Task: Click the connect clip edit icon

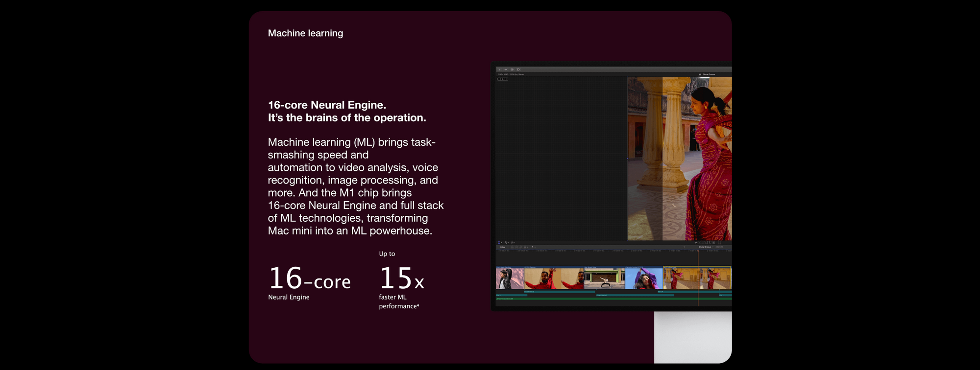Action: [x=513, y=247]
